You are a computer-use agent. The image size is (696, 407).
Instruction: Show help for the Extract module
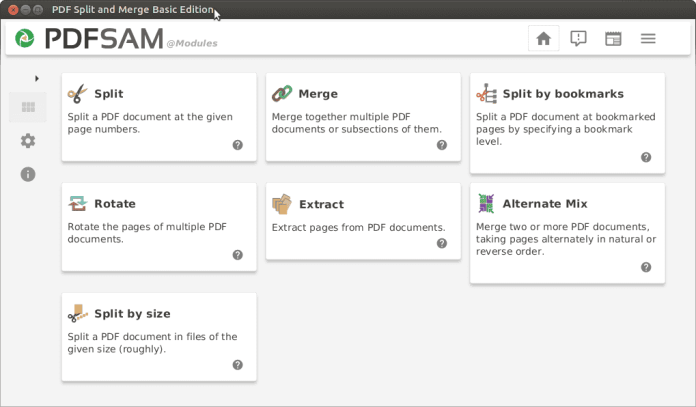pyautogui.click(x=442, y=243)
